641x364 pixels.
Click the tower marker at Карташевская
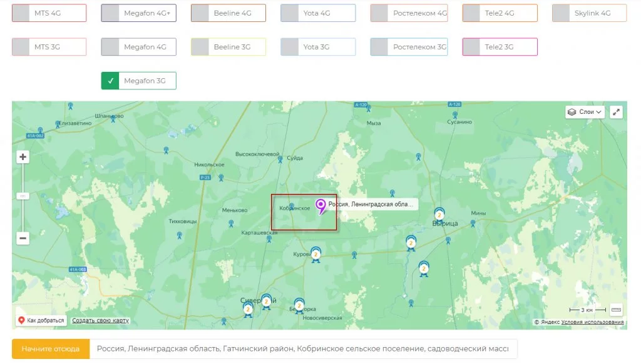[269, 240]
